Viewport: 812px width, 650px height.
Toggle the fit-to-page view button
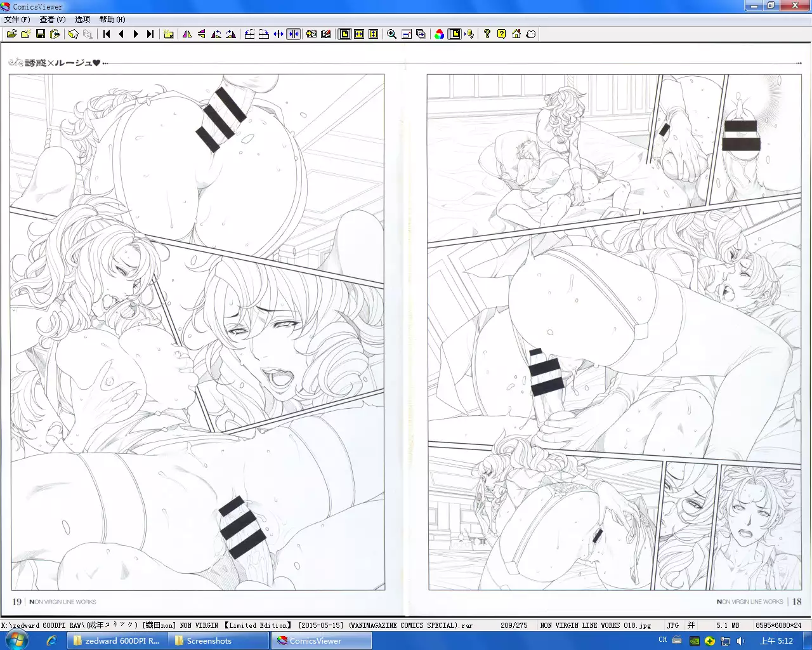click(x=344, y=34)
